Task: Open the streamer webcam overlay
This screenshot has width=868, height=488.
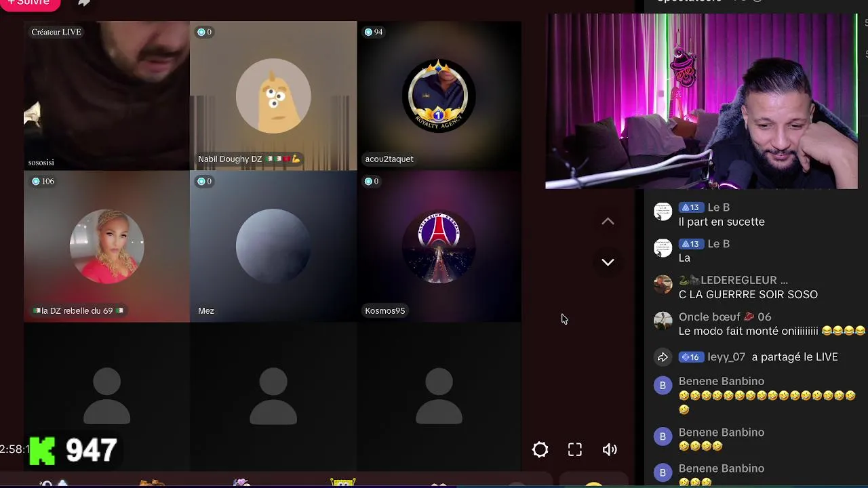Action: 701,101
